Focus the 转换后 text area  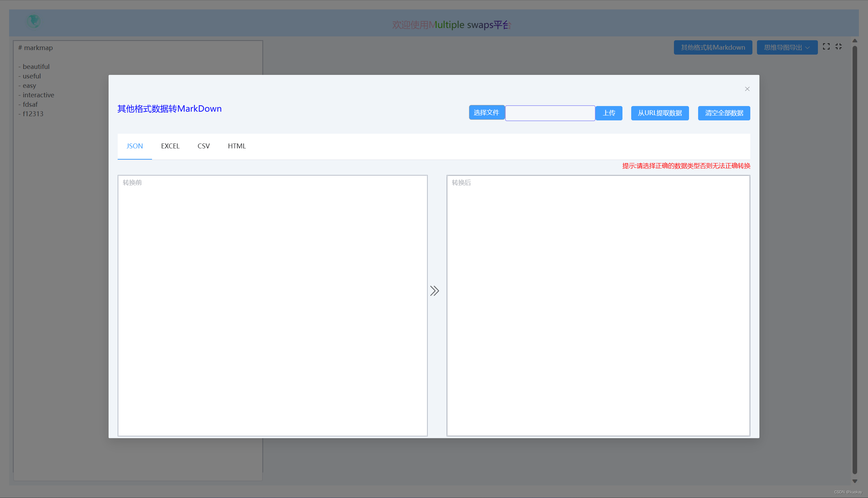[x=598, y=305]
